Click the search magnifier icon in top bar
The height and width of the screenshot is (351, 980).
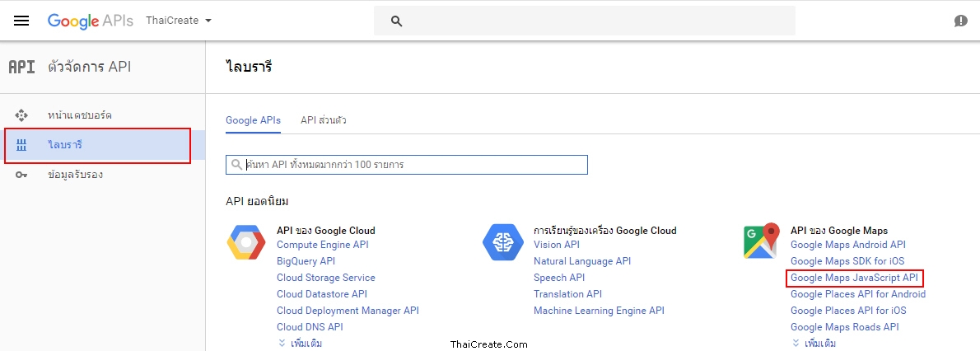tap(395, 21)
